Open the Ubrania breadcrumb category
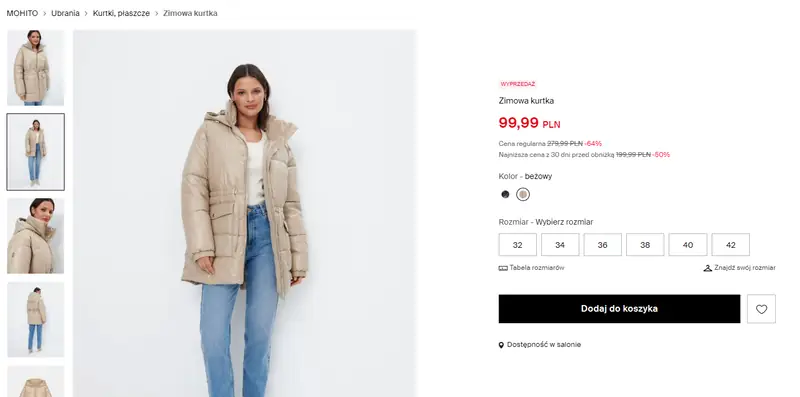The width and height of the screenshot is (800, 397). [65, 13]
